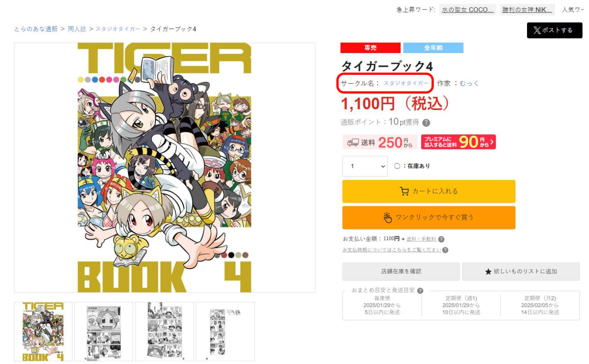Open help icon for shipping estimate
Screen dimensions: 589x364
click(x=420, y=291)
